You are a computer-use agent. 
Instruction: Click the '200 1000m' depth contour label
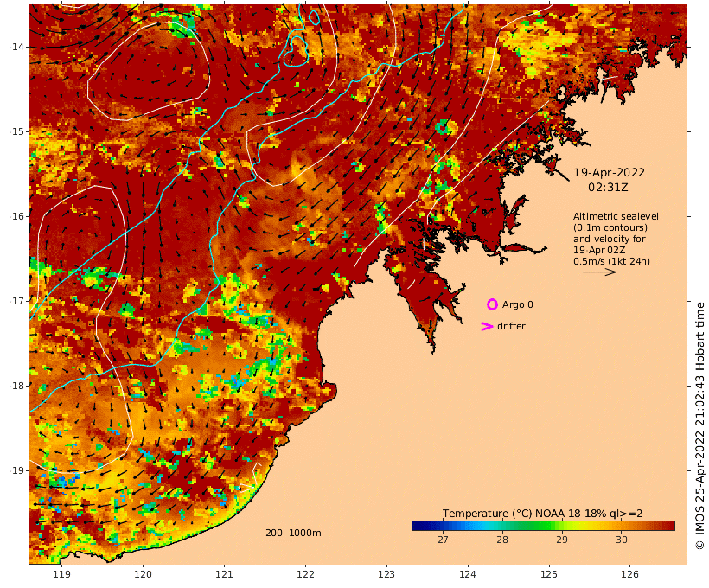293,533
